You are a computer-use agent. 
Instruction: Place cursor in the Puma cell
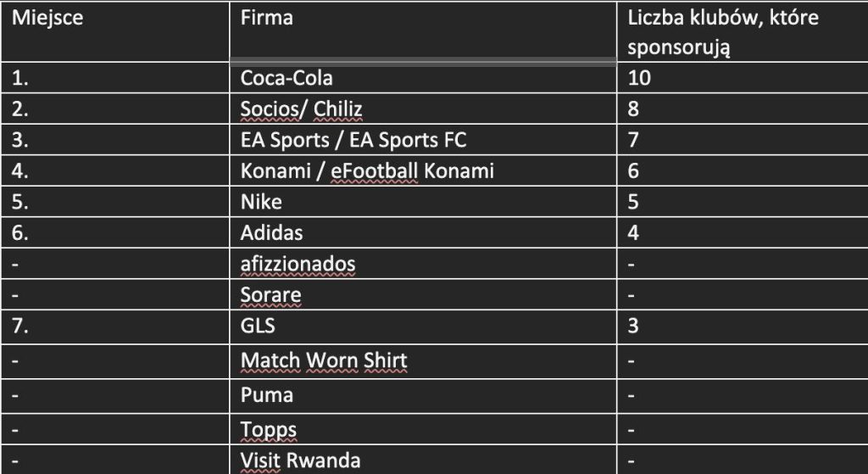pos(267,395)
